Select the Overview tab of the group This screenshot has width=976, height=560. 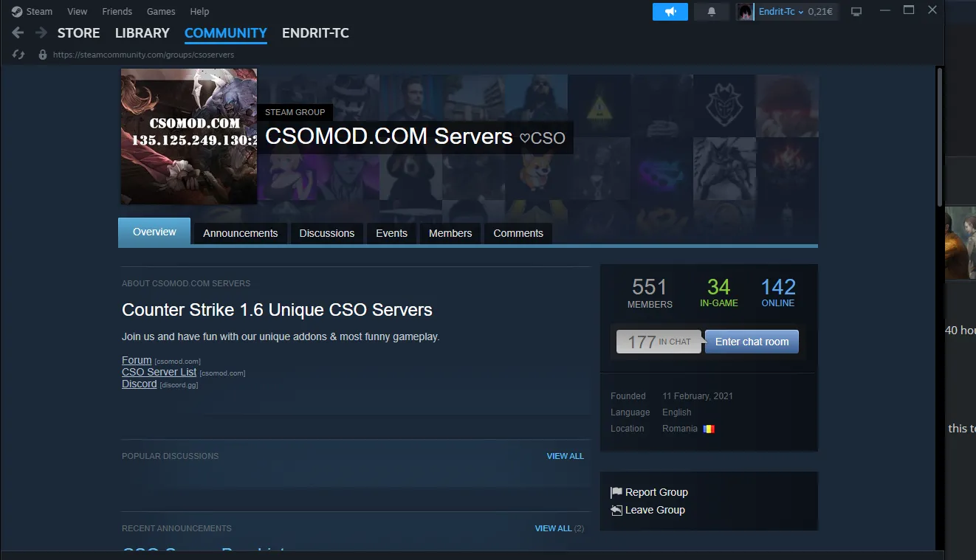154,232
